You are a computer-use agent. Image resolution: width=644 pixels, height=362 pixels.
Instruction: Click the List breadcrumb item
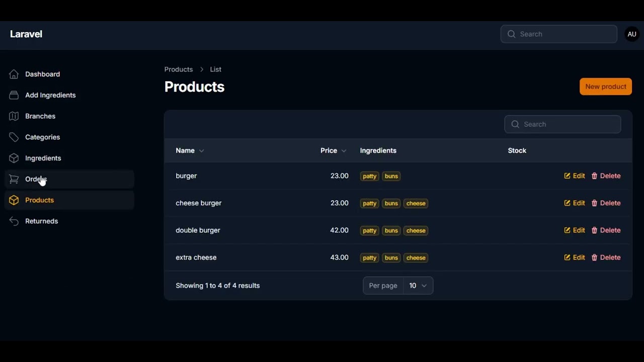coord(216,69)
